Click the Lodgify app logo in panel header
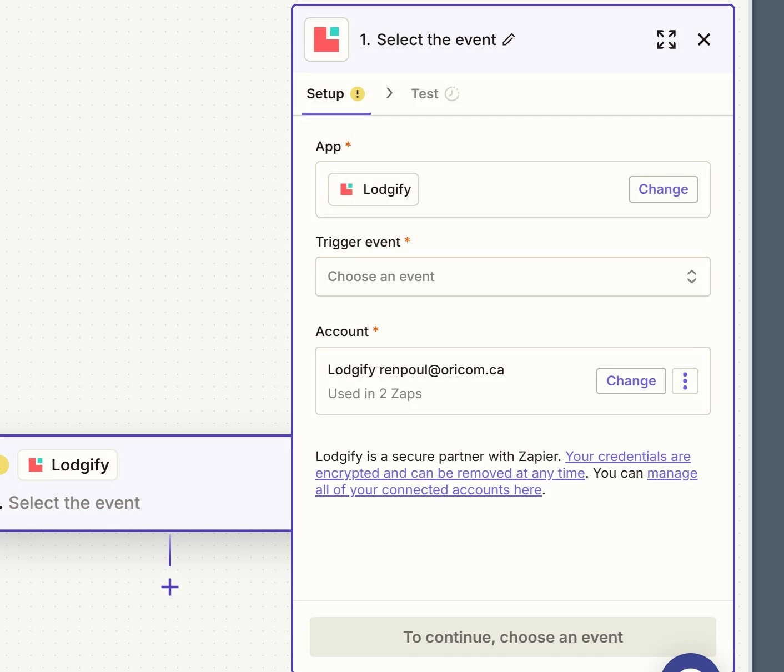This screenshot has width=784, height=672. [326, 39]
